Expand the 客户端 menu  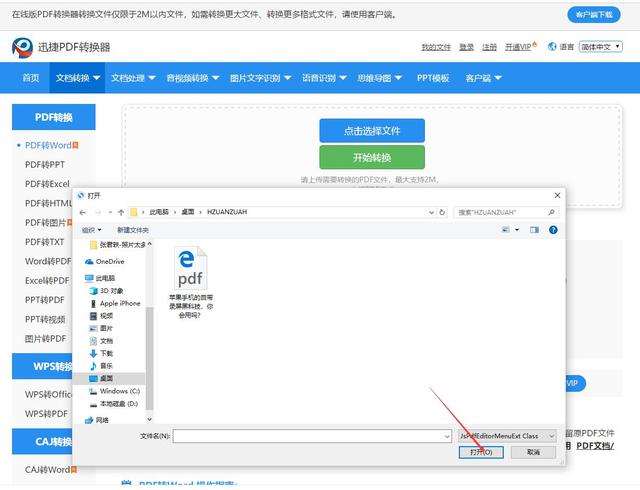(x=483, y=78)
